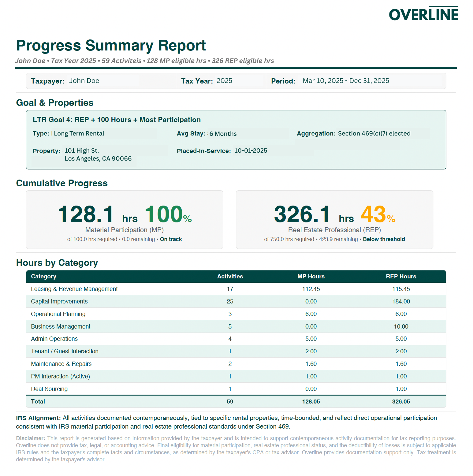Click the Below threshold status text
The height and width of the screenshot is (476, 473).
[x=384, y=239]
